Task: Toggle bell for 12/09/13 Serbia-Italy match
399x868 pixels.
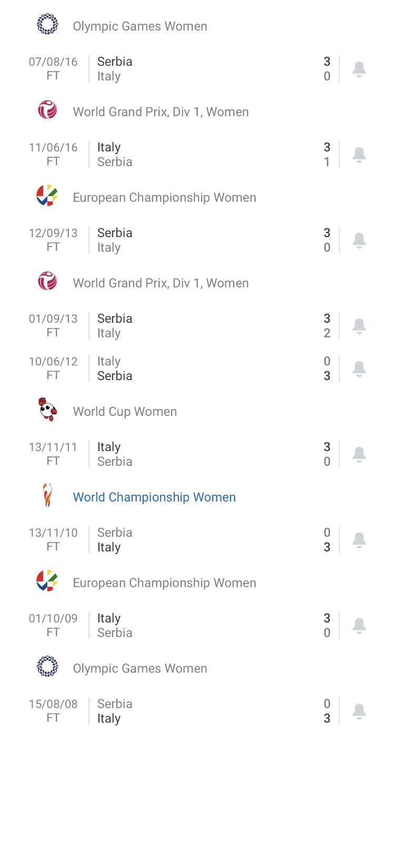Action: (359, 240)
